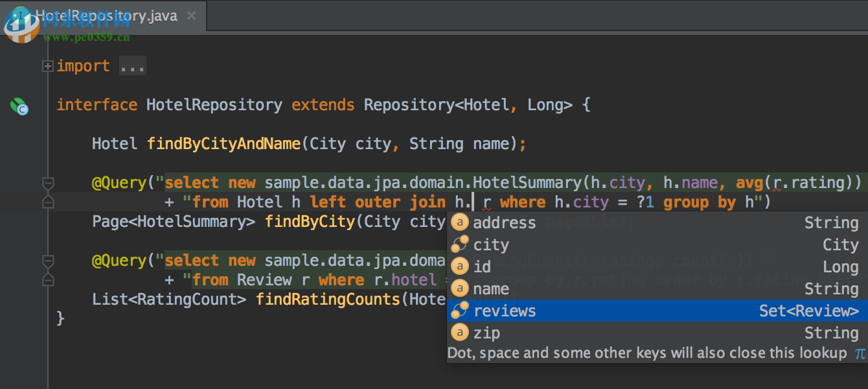The height and width of the screenshot is (389, 868).
Task: Click the 'a' icon beside the name suggestion
Action: coord(460,289)
